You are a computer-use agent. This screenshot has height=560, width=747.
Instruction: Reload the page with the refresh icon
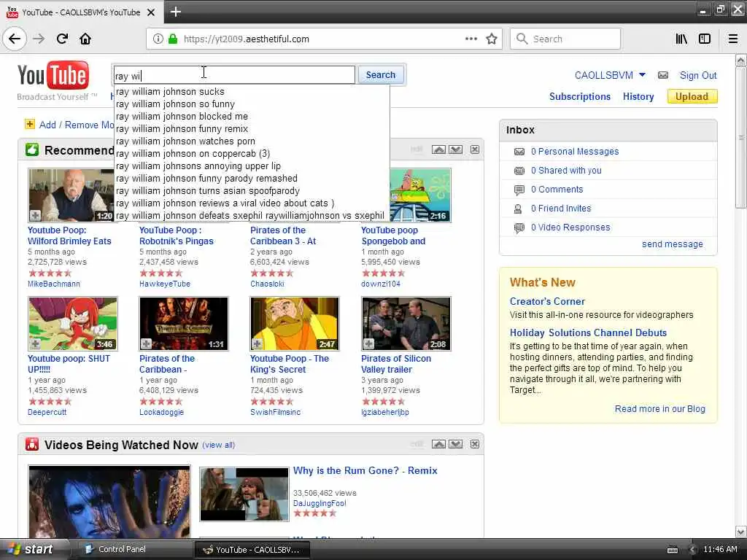pos(62,39)
